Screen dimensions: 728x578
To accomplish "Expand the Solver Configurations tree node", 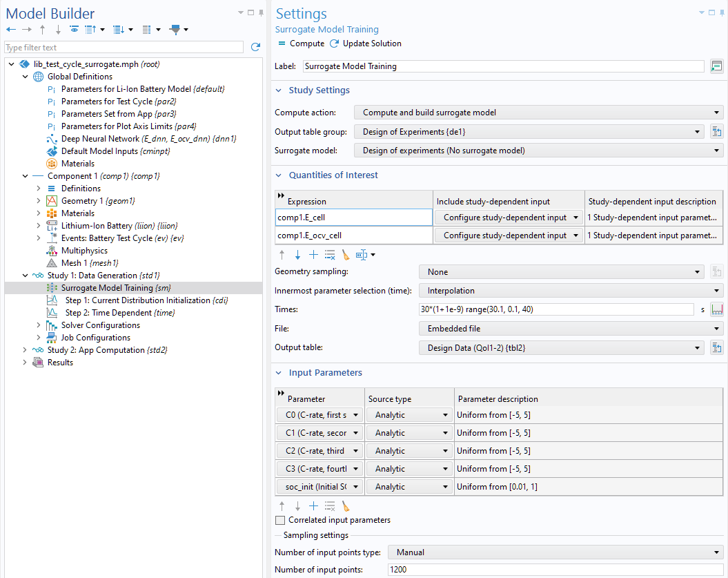I will click(39, 325).
